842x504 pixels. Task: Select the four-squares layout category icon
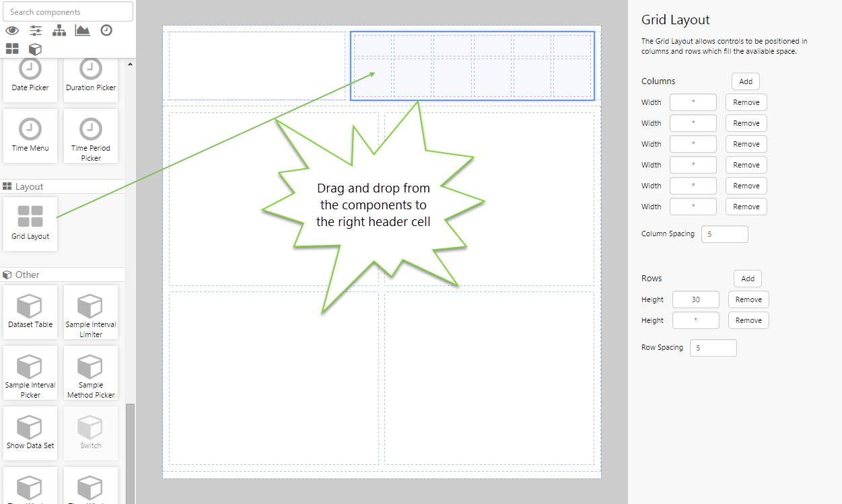coord(12,48)
